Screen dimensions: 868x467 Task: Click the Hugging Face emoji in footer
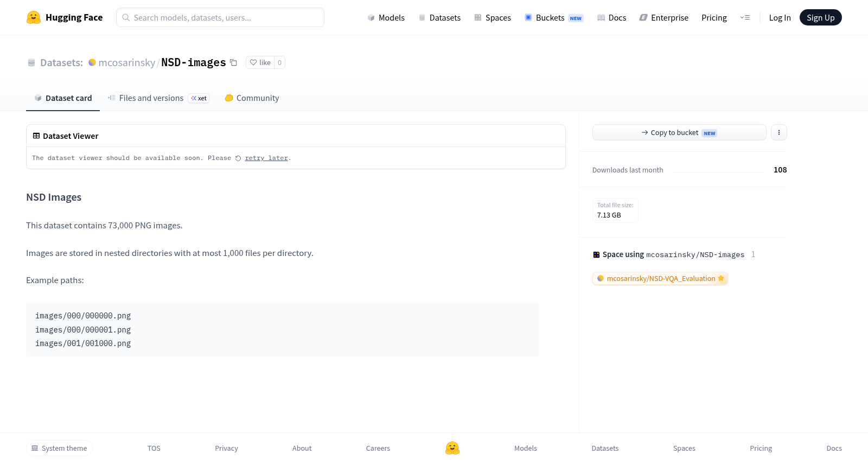(x=452, y=448)
